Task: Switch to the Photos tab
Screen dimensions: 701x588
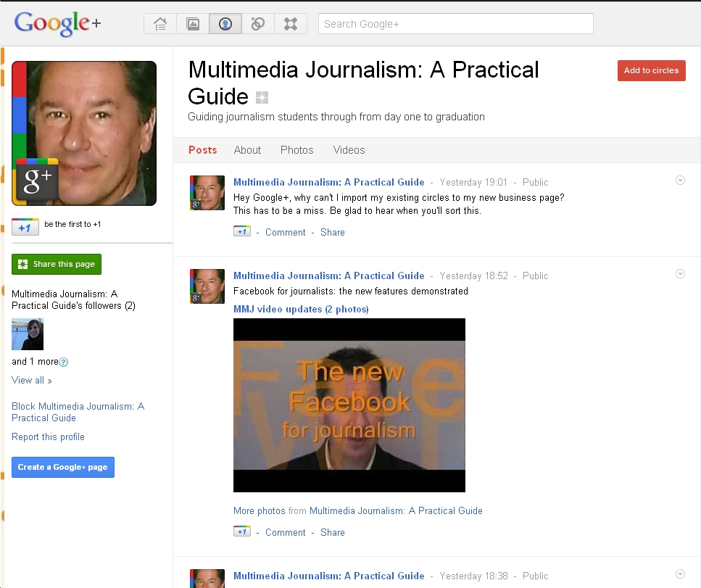Action: coord(296,150)
